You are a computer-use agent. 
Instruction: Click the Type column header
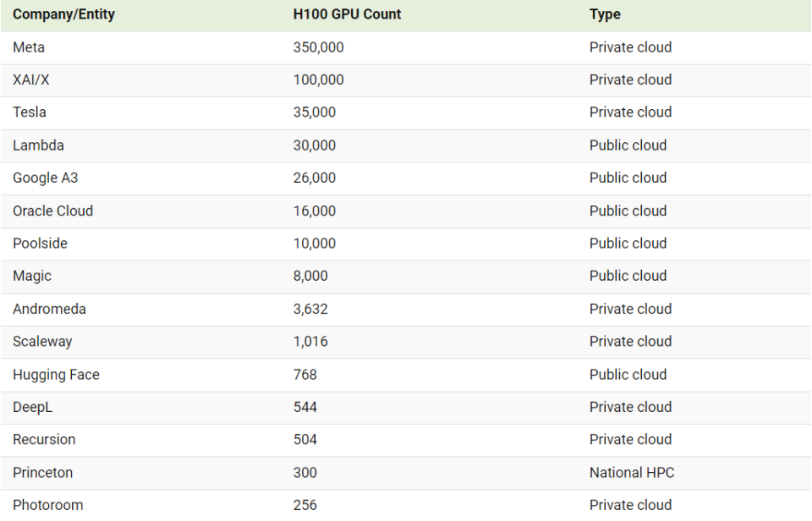click(605, 14)
